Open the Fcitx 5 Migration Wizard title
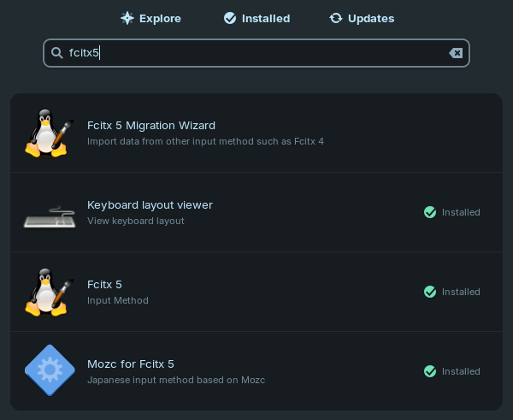This screenshot has height=420, width=513. (151, 126)
